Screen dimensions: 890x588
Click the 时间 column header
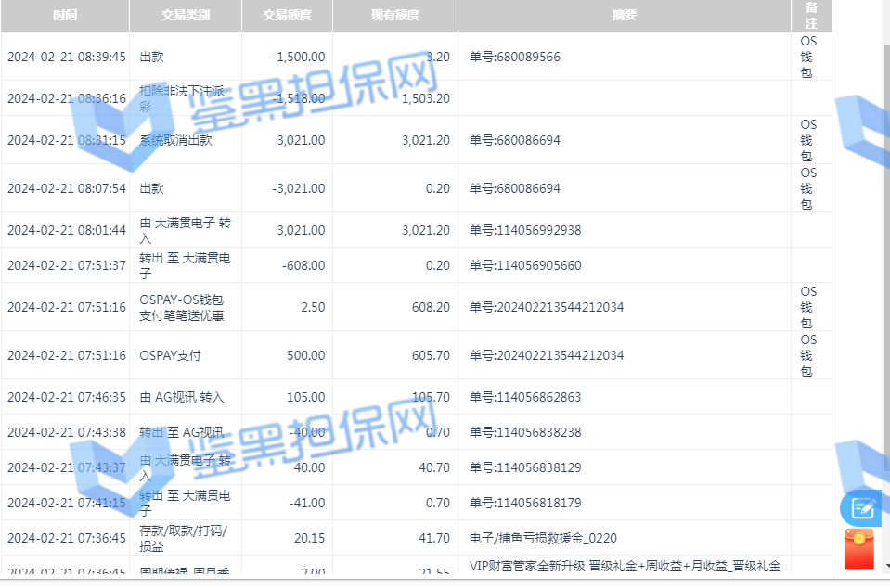(x=65, y=16)
